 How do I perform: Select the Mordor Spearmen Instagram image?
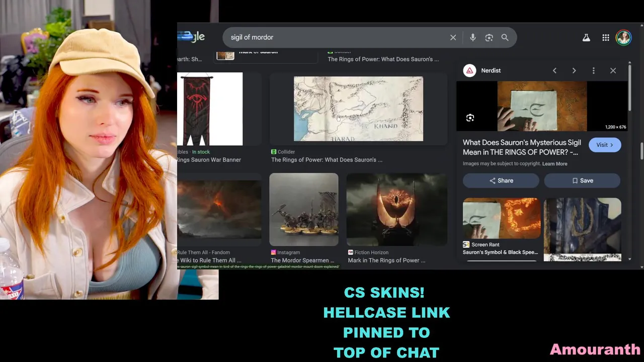click(304, 209)
